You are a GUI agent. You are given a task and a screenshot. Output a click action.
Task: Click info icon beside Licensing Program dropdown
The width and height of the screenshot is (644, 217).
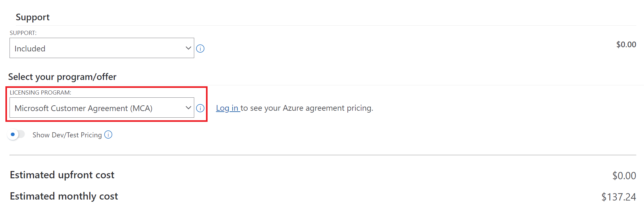pos(200,108)
